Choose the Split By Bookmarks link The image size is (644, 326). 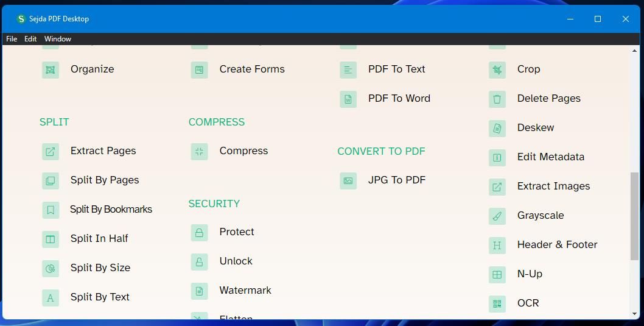click(x=111, y=209)
